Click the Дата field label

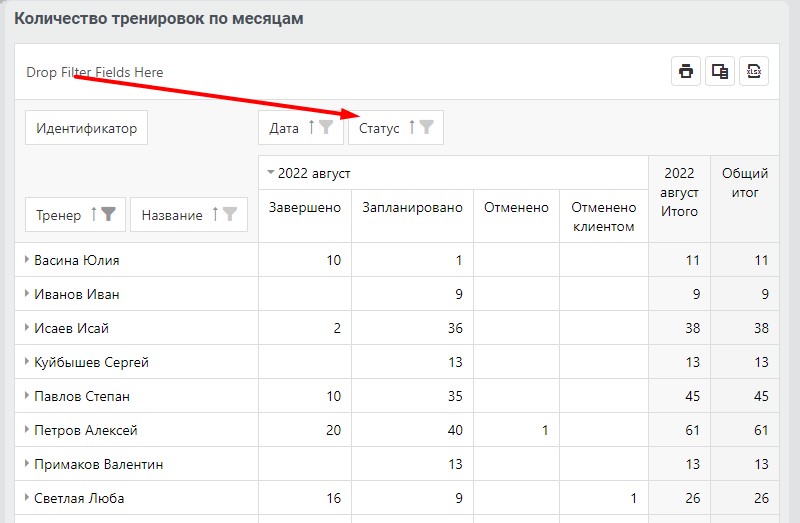click(x=284, y=128)
